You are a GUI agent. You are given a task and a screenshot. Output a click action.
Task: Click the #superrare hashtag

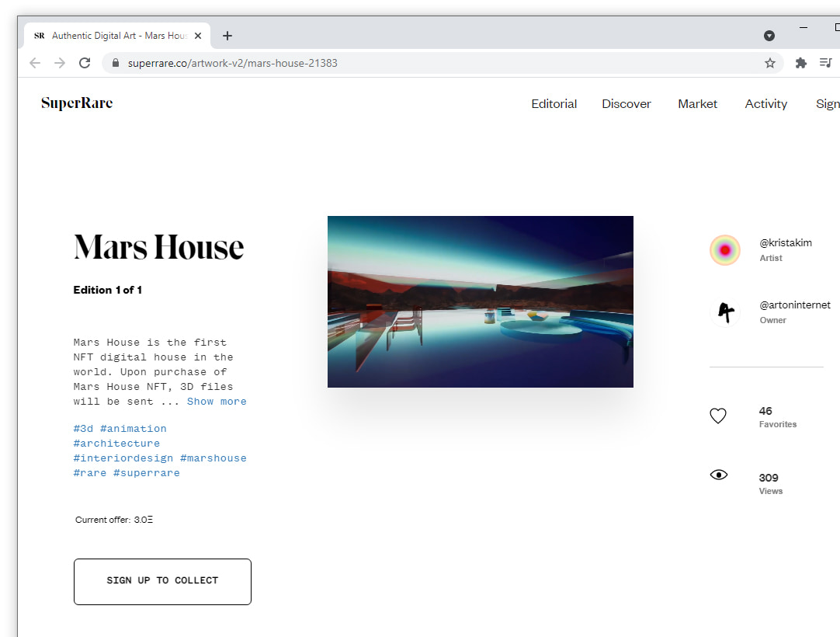pos(147,473)
